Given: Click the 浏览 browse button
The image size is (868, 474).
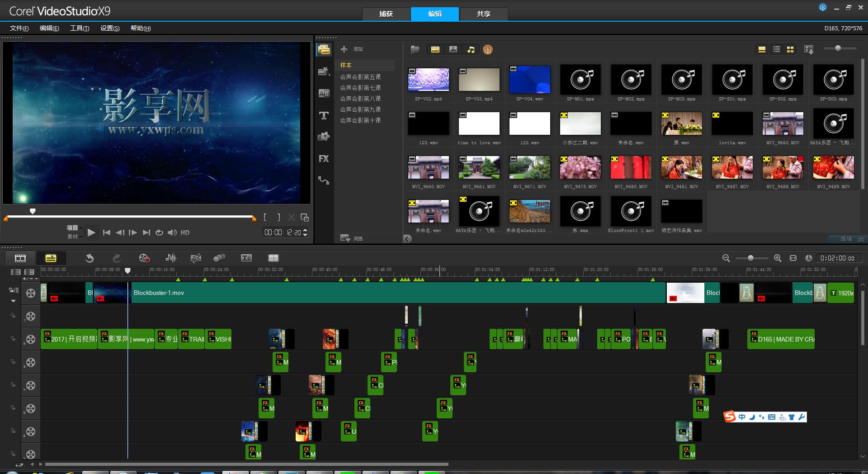Looking at the screenshot, I should [352, 238].
